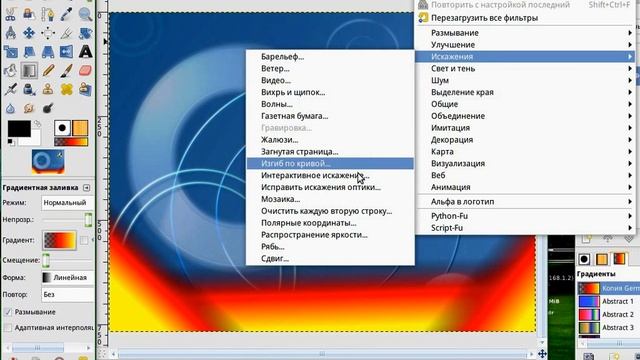Enable Адаптивная интерполяция checkbox
Viewport: 640px width, 360px height.
point(8,328)
